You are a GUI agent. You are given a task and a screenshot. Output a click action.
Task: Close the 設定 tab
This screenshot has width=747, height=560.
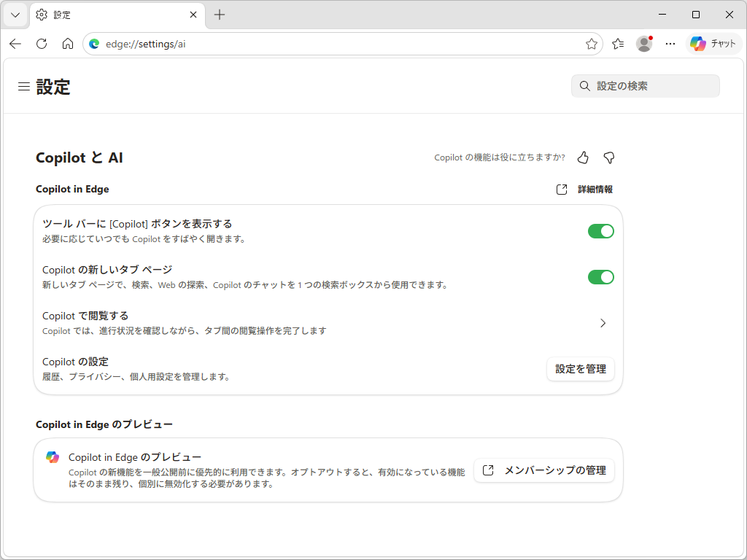click(x=193, y=15)
